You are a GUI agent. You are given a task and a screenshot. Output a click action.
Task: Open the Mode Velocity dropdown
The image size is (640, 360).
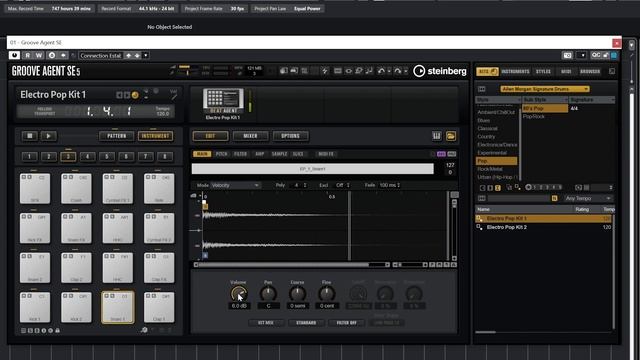click(x=235, y=185)
